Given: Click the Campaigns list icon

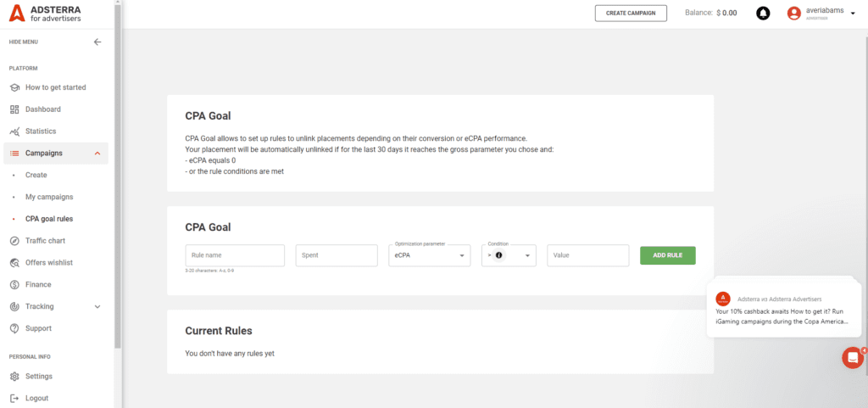Looking at the screenshot, I should tap(15, 154).
